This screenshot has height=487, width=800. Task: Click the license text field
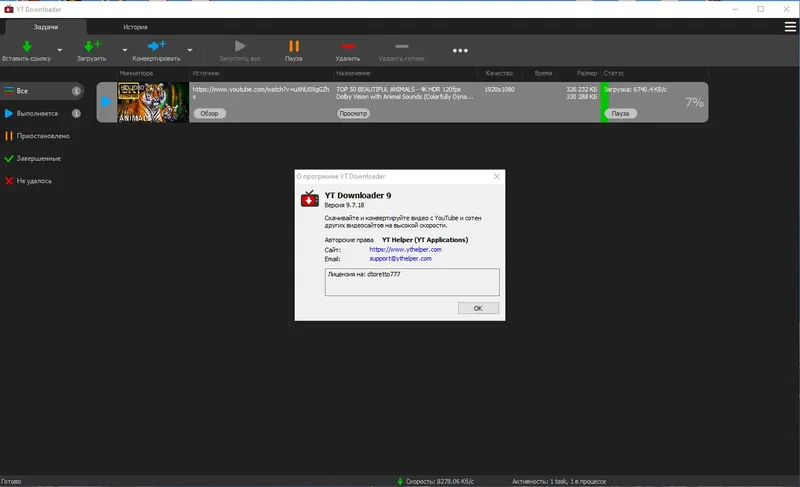coord(412,282)
